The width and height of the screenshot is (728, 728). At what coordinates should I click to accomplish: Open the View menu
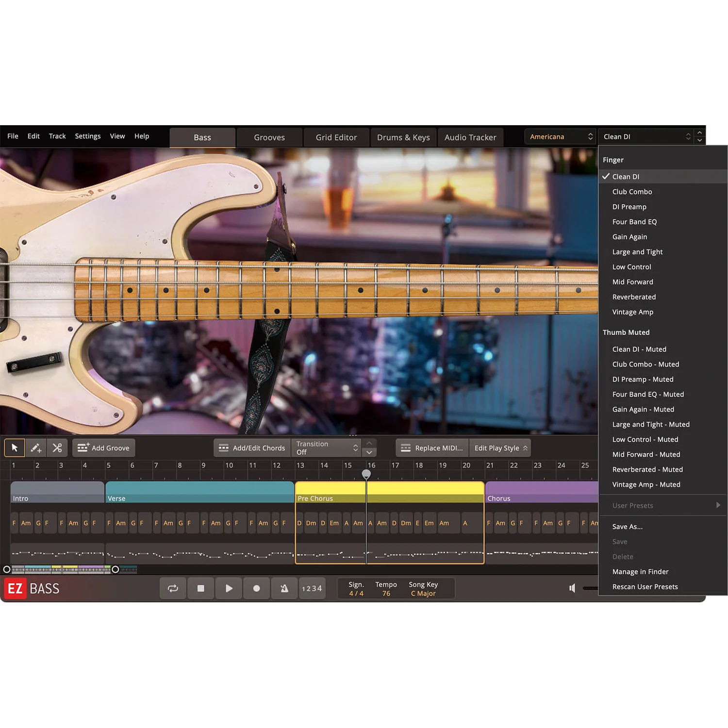point(117,136)
